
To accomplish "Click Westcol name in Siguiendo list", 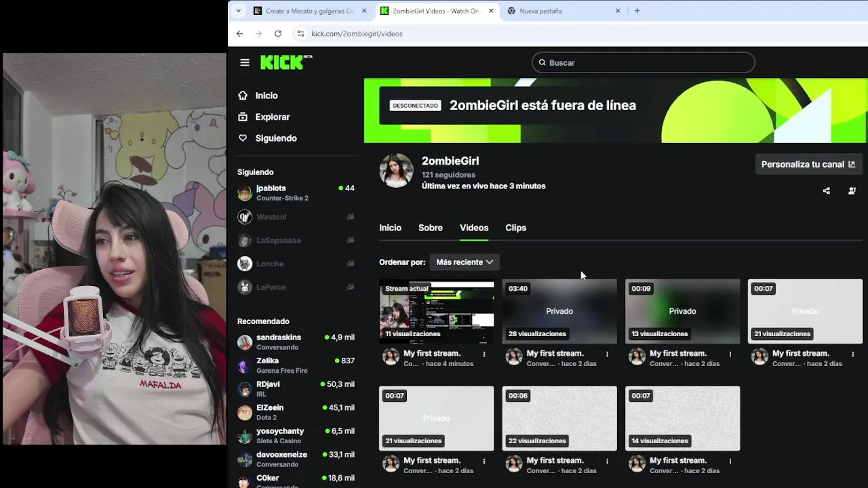I will tap(271, 217).
